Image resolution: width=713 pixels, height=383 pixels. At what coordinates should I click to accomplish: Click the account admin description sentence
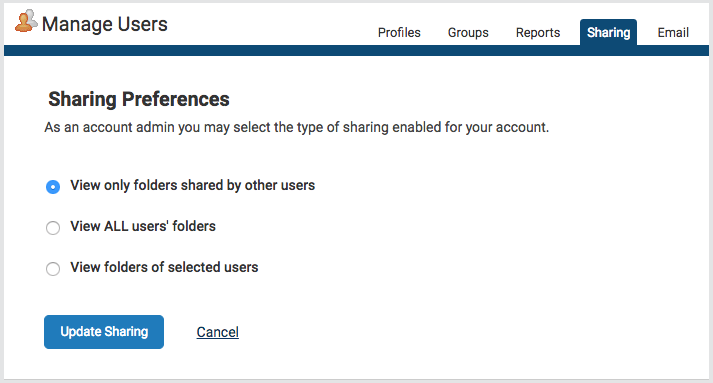pyautogui.click(x=296, y=127)
